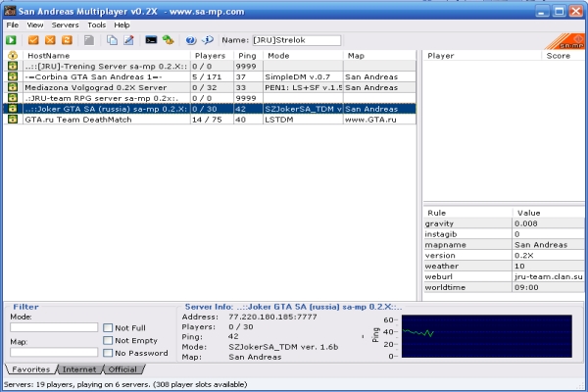Click the Value column header
The height and width of the screenshot is (392, 588).
click(x=549, y=213)
